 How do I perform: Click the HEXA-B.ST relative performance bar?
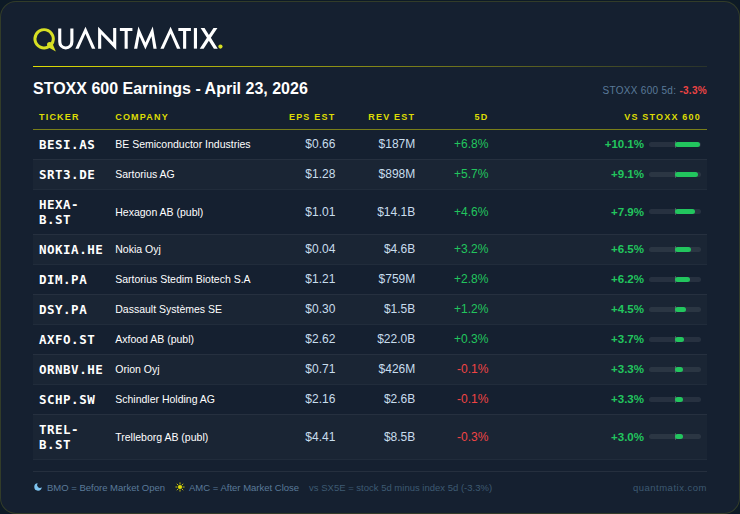click(675, 212)
